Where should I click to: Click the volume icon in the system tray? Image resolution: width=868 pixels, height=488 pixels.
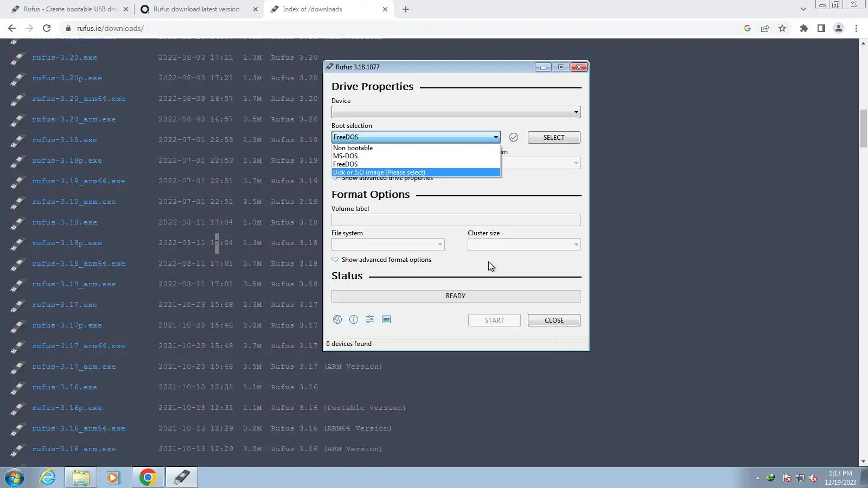pyautogui.click(x=813, y=478)
